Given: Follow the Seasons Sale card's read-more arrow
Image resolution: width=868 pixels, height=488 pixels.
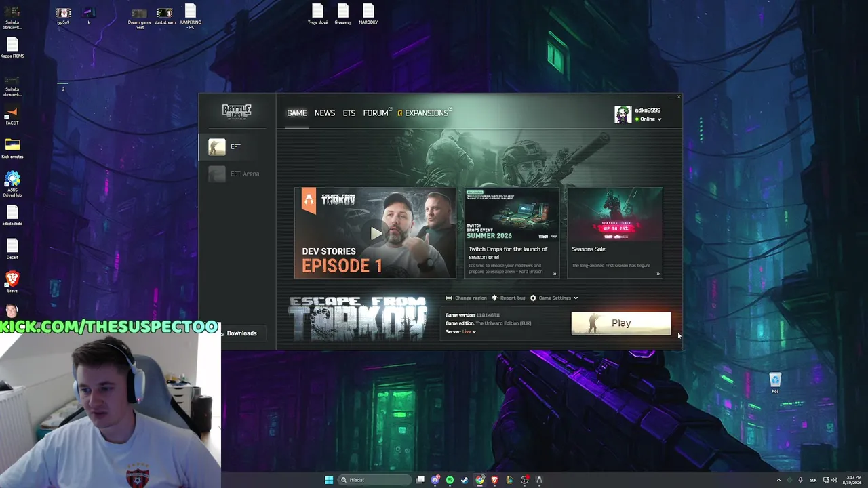Looking at the screenshot, I should pos(658,274).
